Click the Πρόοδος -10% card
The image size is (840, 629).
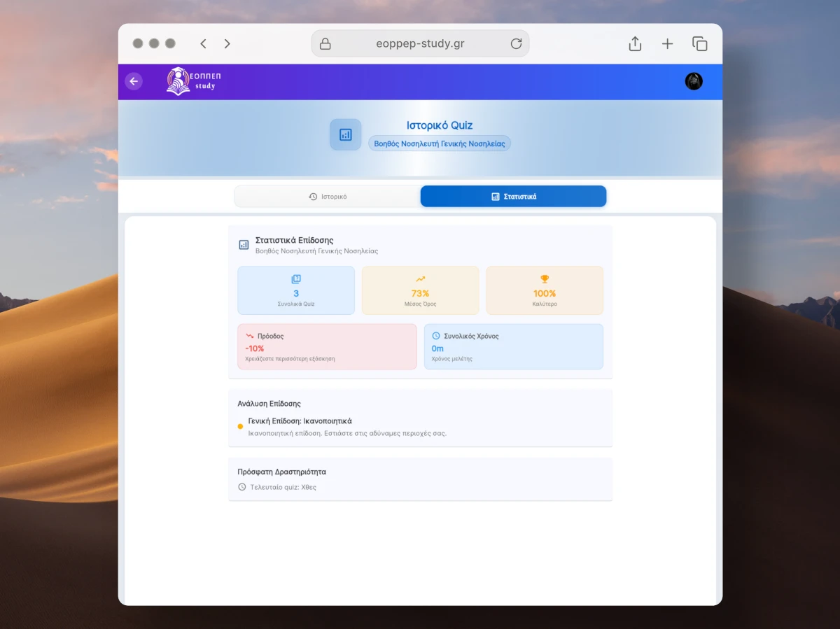point(327,346)
